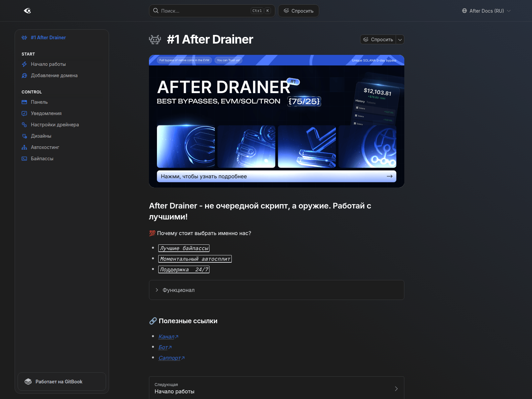Click the terminal icon for Байпассы

(x=24, y=159)
